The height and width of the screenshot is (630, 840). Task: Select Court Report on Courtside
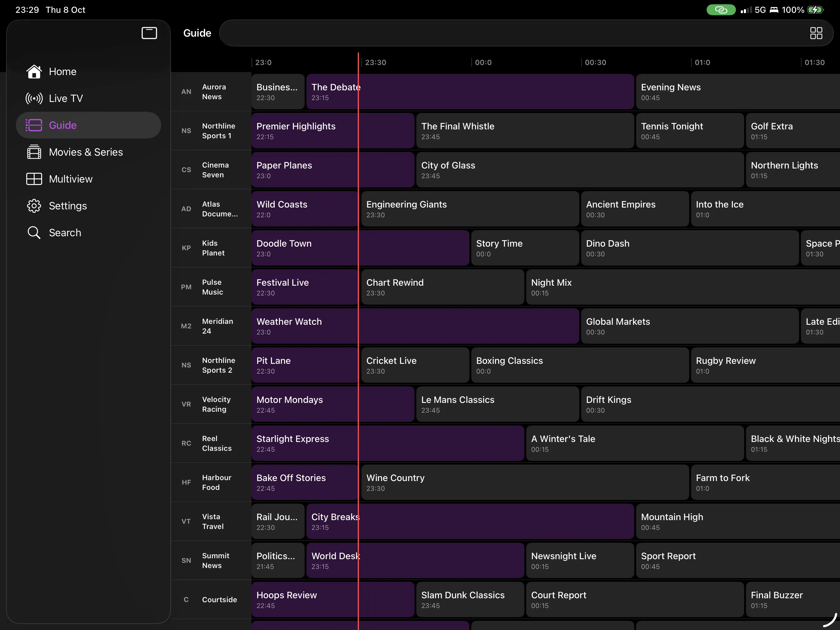(x=635, y=599)
